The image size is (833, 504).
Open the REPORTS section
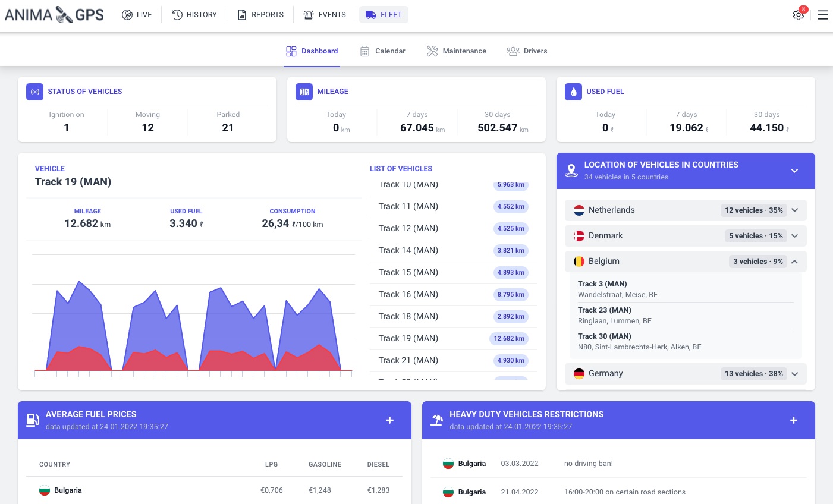click(260, 14)
